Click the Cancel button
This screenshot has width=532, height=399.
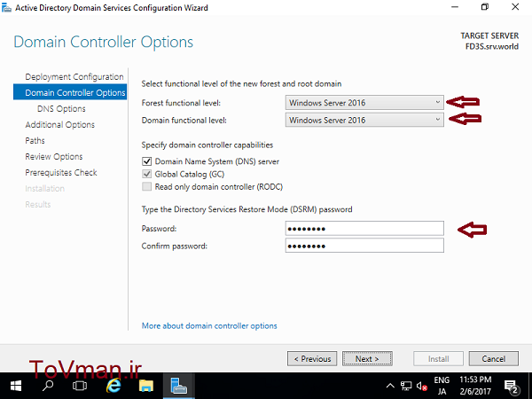coord(494,358)
